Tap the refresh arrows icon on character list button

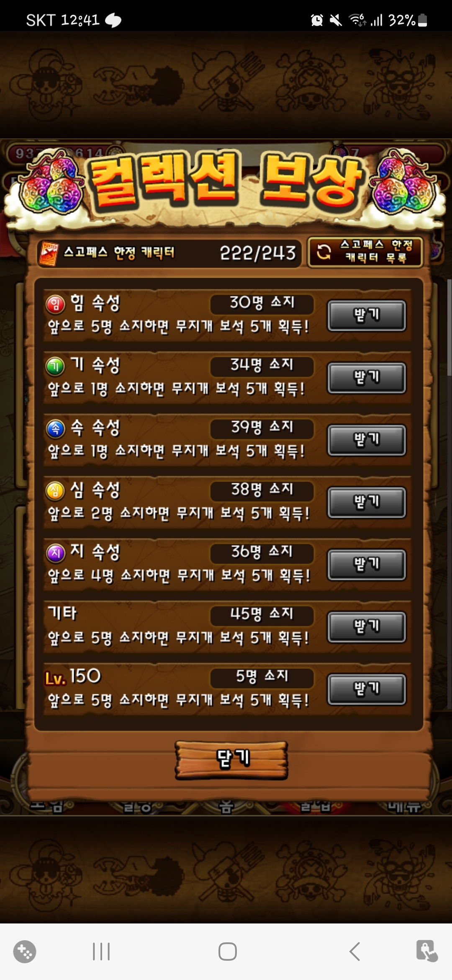[324, 252]
